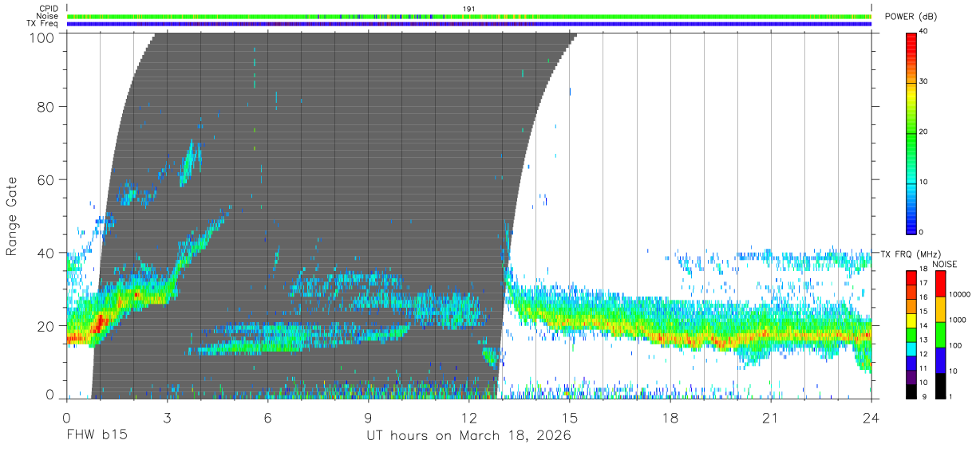This screenshot has height=452, width=980.
Task: Click the FHW b15 label
Action: tap(97, 436)
